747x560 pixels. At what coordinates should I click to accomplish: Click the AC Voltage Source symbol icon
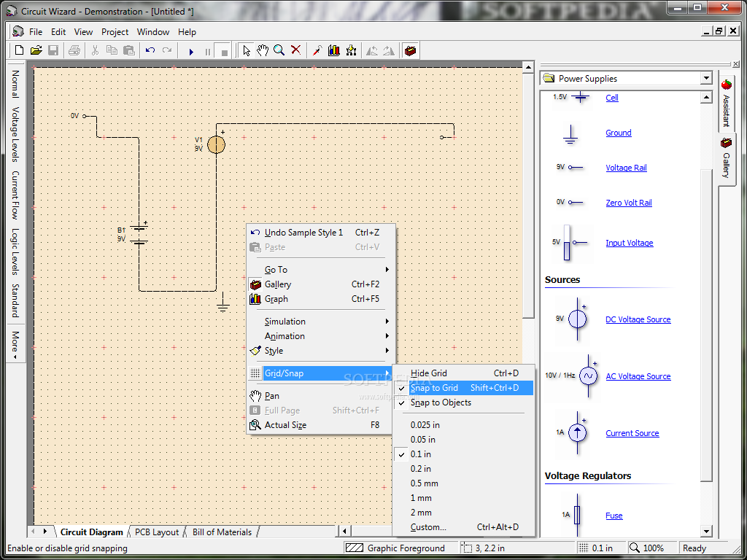tap(589, 376)
